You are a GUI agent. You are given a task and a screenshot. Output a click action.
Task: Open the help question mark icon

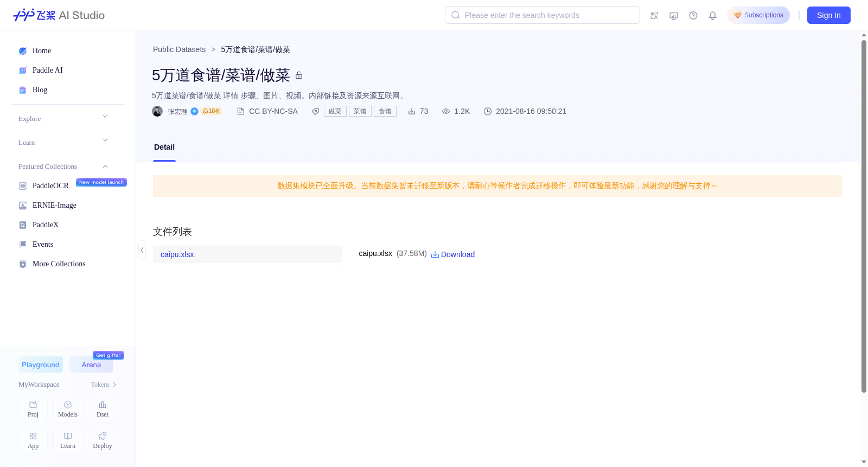(x=693, y=16)
